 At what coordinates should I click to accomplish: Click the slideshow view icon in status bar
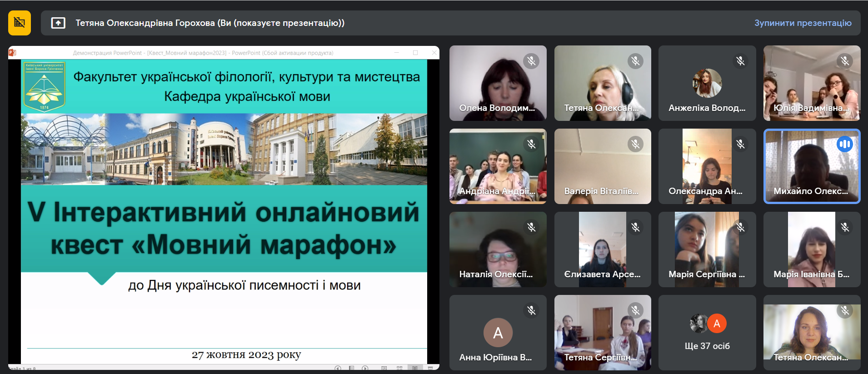pos(430,368)
